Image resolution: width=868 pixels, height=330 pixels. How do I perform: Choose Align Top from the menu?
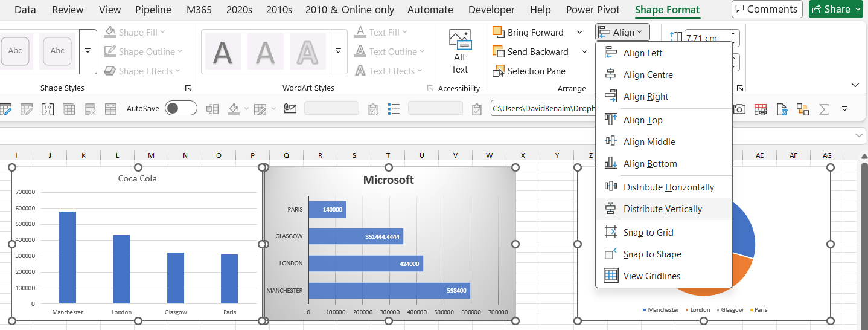point(663,120)
